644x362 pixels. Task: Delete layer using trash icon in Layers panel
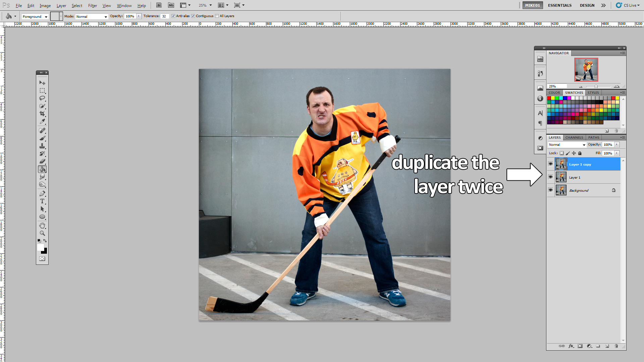point(616,346)
